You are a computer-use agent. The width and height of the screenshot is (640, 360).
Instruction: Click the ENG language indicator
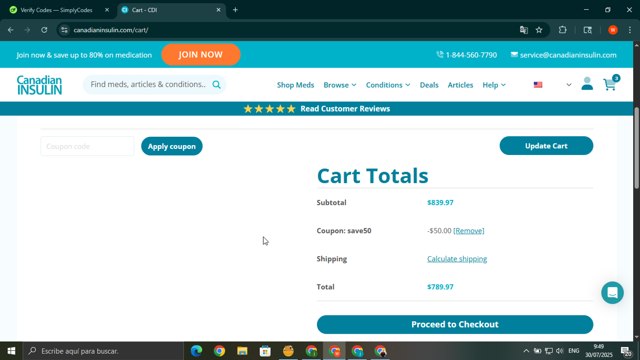tap(574, 351)
